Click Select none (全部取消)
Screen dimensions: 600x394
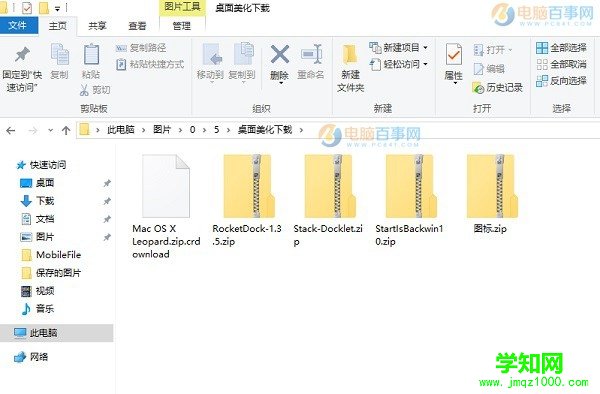click(x=561, y=64)
